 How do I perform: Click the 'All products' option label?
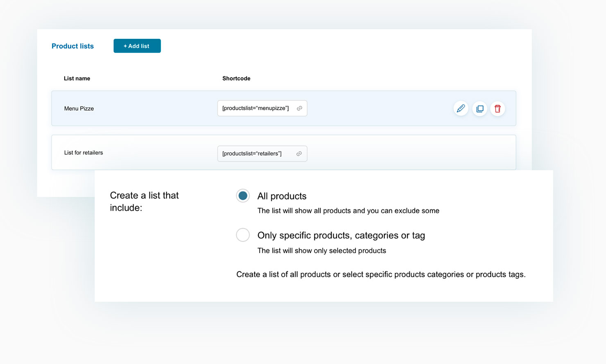point(282,196)
